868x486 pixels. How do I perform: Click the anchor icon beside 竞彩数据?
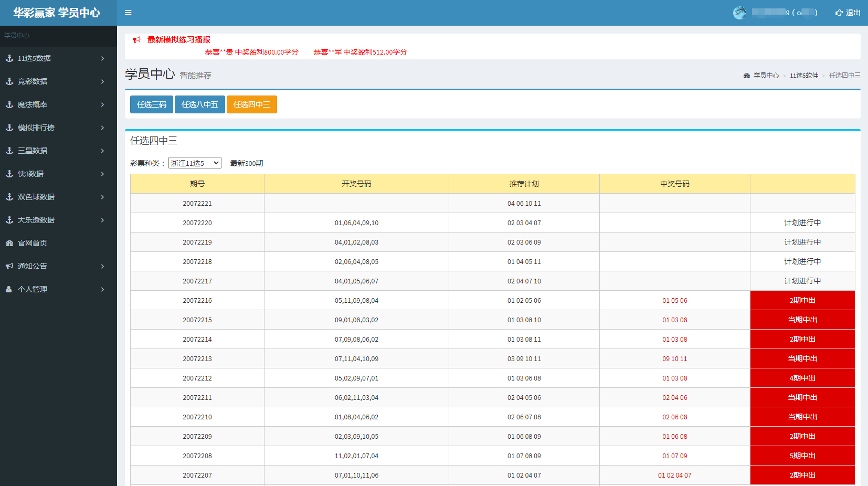(9, 81)
